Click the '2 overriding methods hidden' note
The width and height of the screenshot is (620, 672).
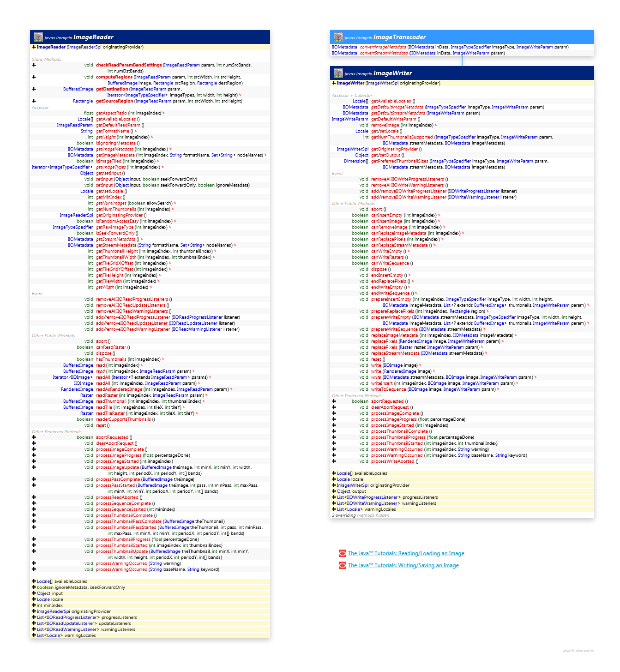coord(361,515)
